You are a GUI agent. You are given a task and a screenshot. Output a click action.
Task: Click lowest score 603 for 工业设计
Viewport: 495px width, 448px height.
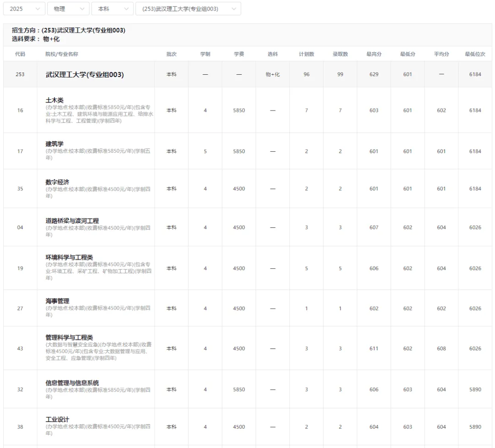(x=408, y=427)
